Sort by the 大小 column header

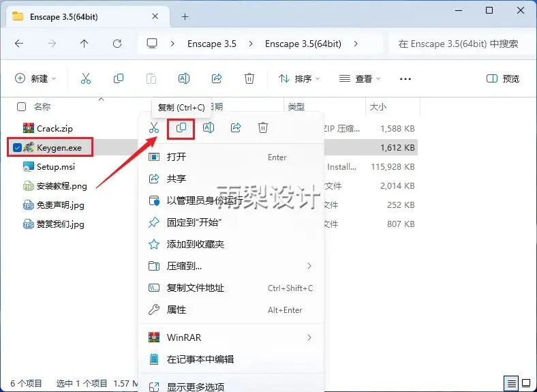(x=378, y=107)
